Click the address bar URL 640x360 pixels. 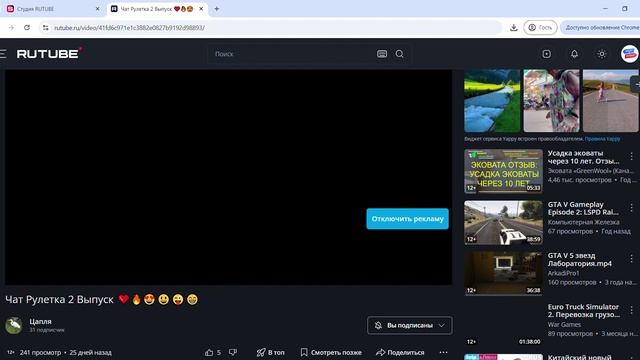[129, 27]
